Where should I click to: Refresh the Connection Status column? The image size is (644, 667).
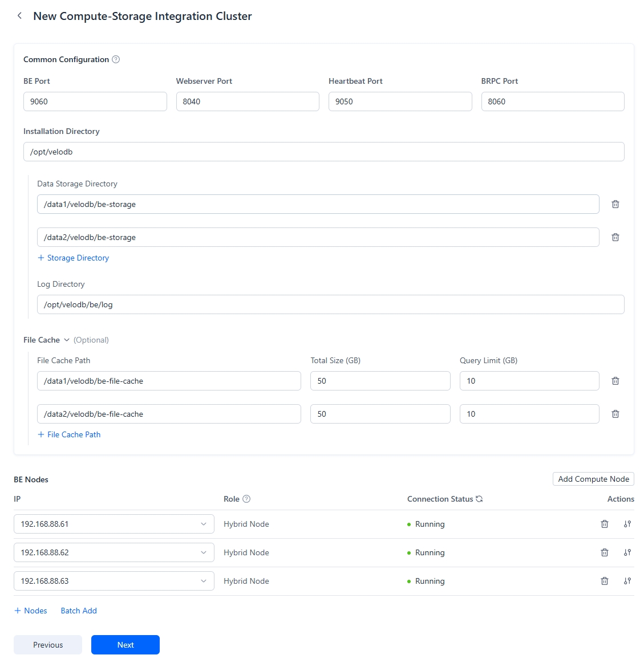tap(479, 499)
